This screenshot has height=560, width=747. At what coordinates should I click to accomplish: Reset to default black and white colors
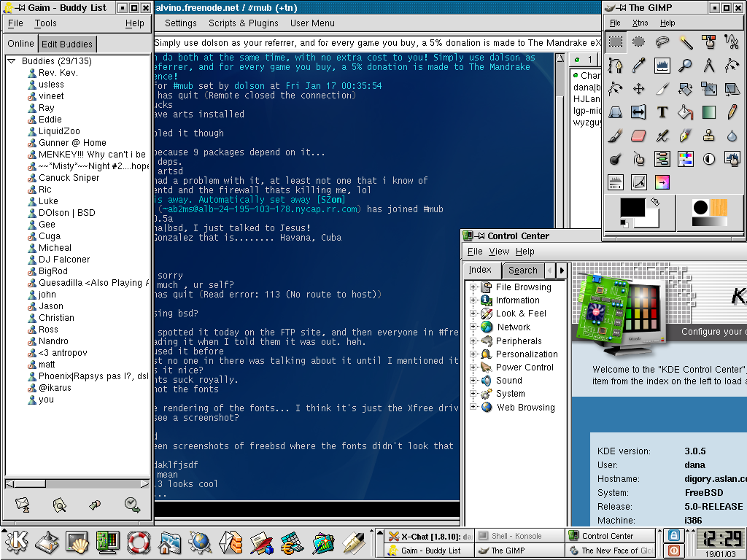tap(624, 222)
